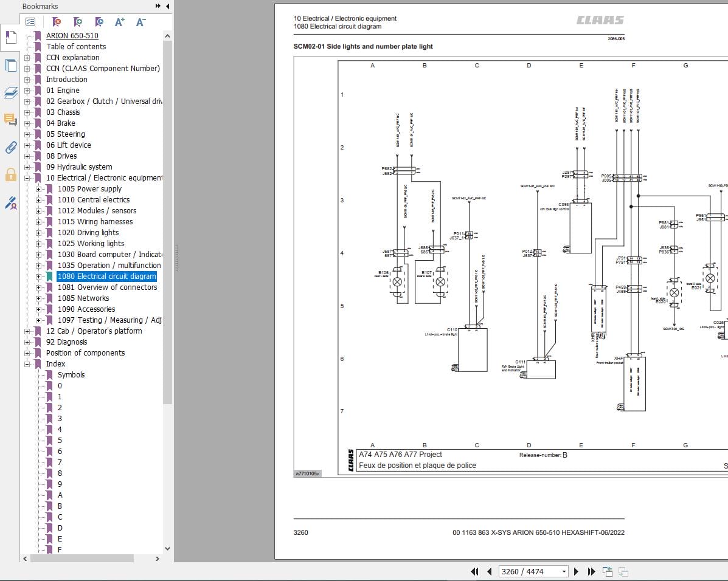Expand 01 Engine bookmark node
The image size is (728, 581).
27,91
